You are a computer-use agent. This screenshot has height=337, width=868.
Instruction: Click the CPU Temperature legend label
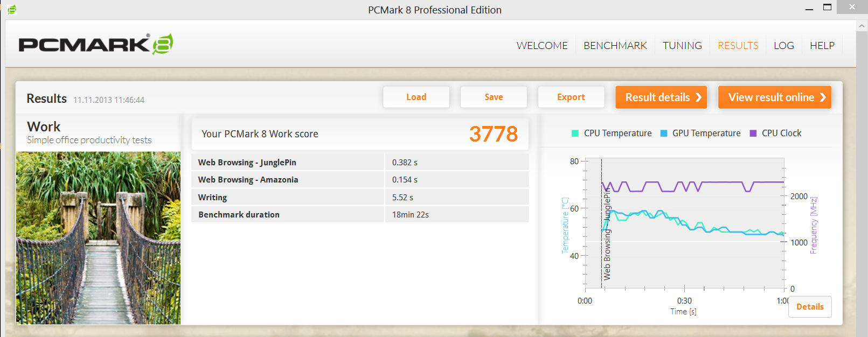tap(617, 133)
